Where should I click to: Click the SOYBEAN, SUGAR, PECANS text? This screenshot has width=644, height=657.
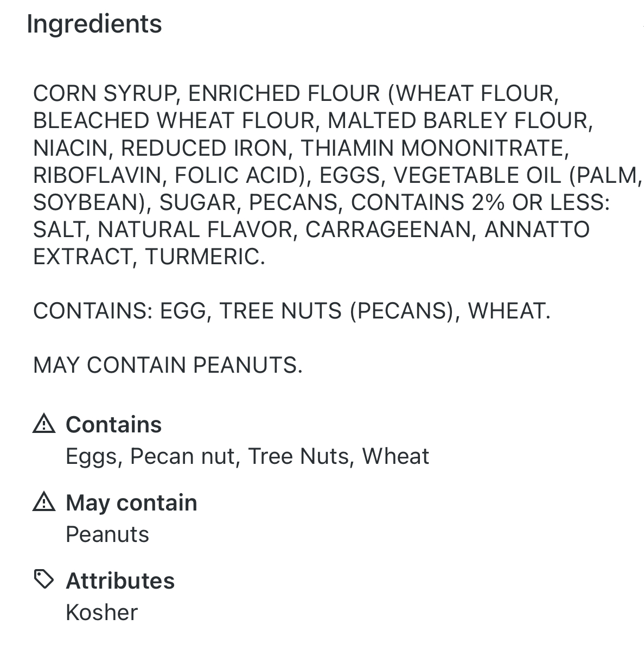(188, 202)
